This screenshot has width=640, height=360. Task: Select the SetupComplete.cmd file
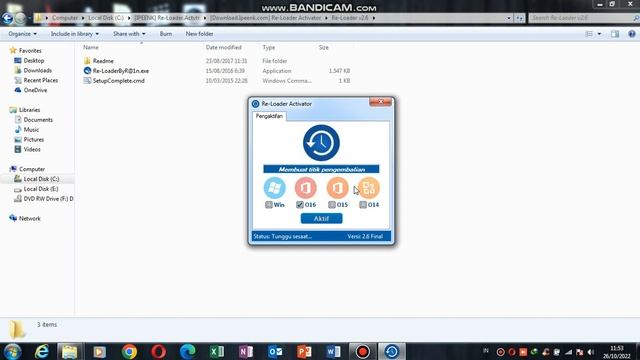pyautogui.click(x=118, y=81)
